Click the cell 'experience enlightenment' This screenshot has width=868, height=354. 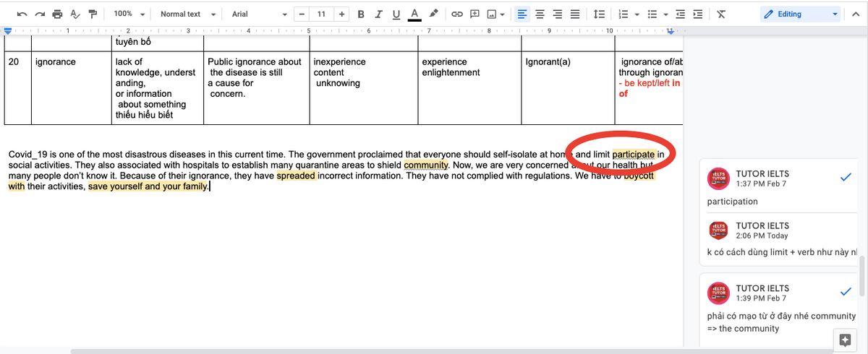pos(469,89)
